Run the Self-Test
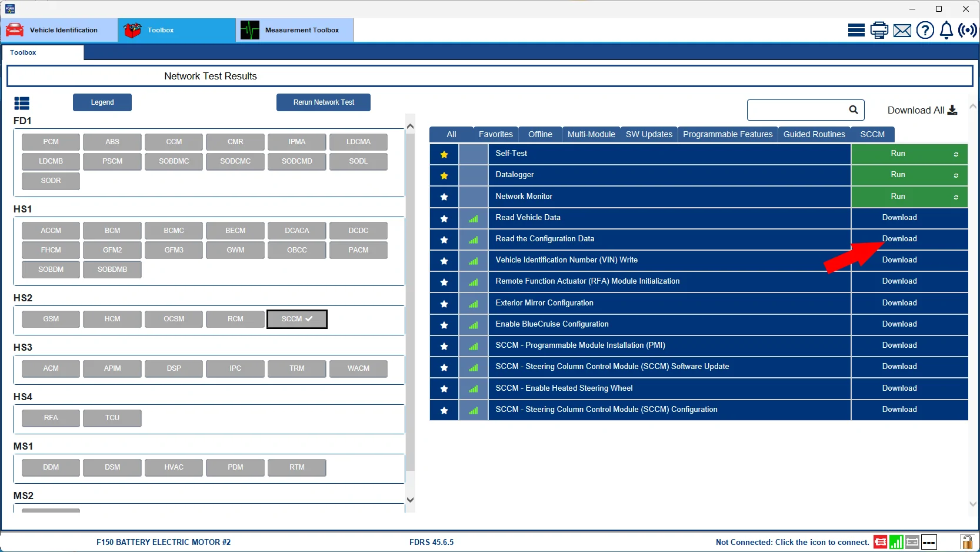 [x=909, y=154]
